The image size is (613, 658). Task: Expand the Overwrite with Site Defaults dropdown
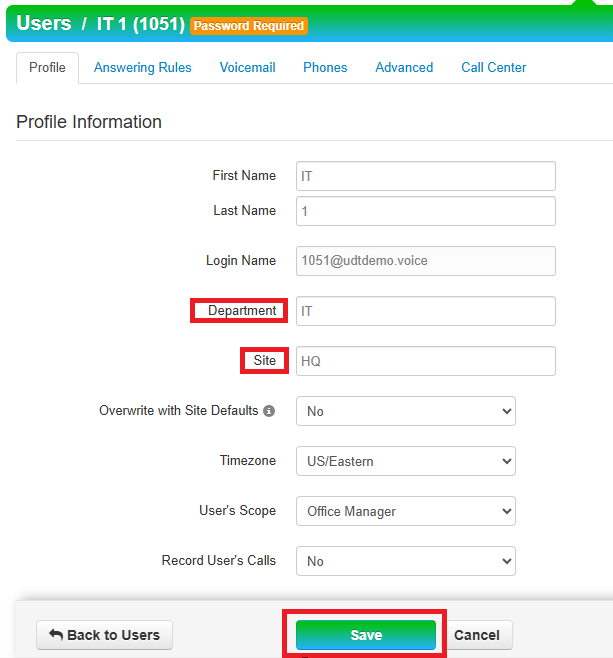pos(405,411)
